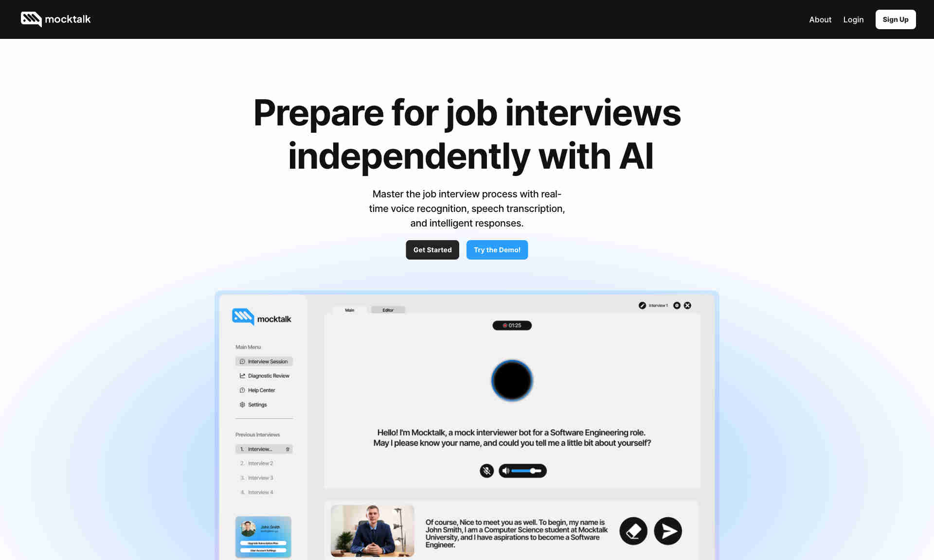Image resolution: width=934 pixels, height=560 pixels.
Task: Click the Settings gear icon
Action: [243, 404]
